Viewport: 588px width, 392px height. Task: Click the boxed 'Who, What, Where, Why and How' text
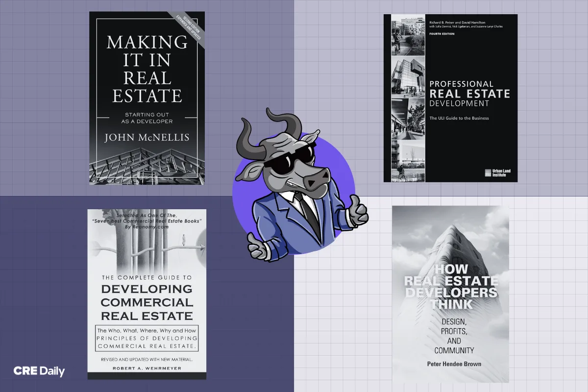(147, 338)
